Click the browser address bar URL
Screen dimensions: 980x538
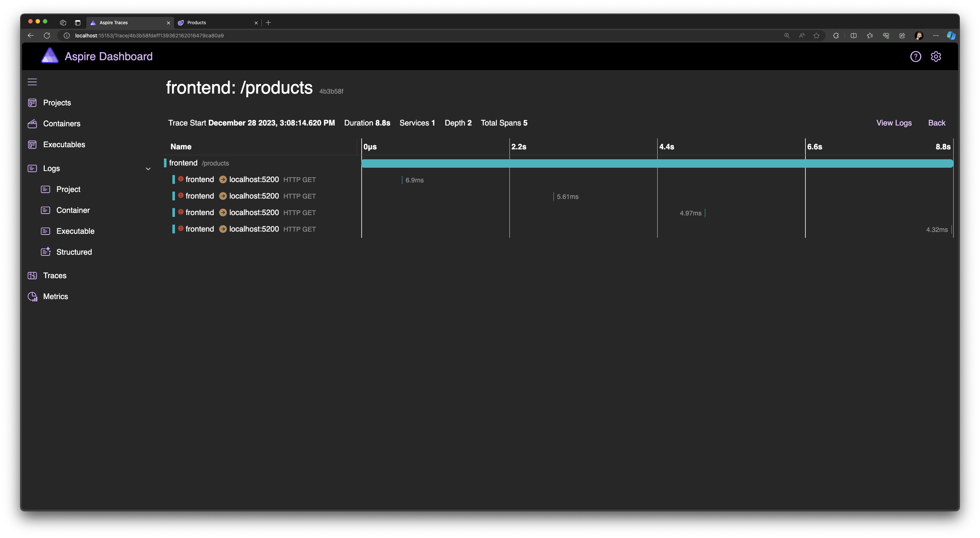[x=149, y=35]
